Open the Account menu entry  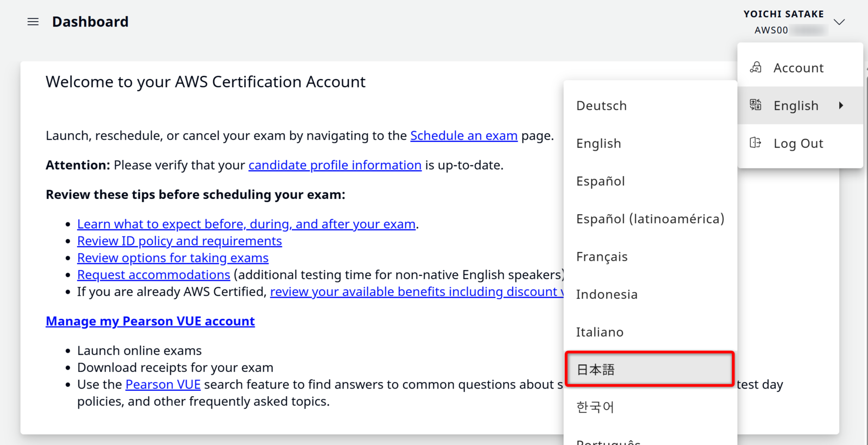point(800,68)
